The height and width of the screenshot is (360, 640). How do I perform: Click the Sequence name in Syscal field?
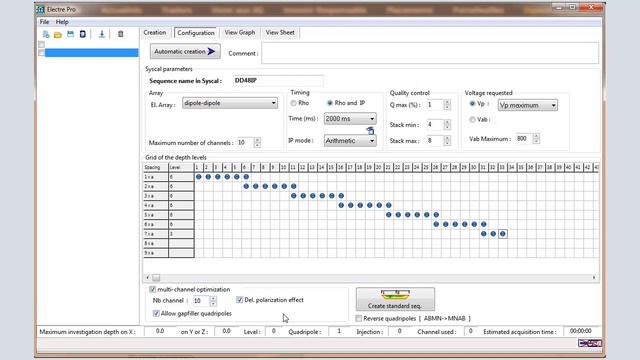278,81
